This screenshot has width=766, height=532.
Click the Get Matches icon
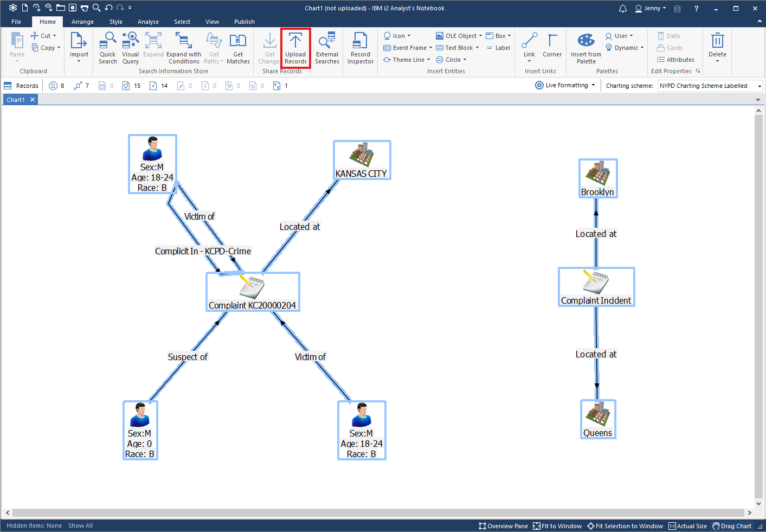pyautogui.click(x=238, y=48)
